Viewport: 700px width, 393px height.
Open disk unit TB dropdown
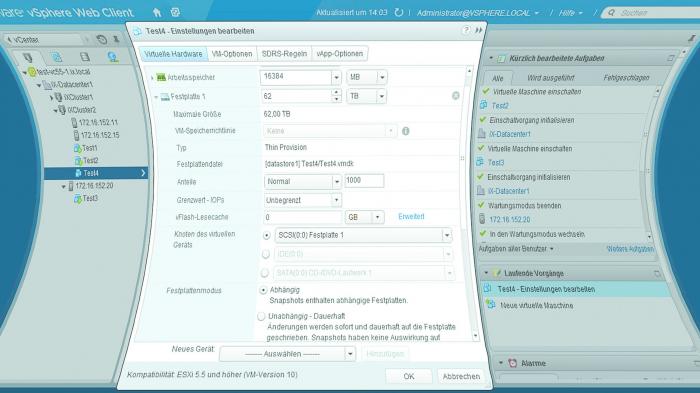point(381,96)
